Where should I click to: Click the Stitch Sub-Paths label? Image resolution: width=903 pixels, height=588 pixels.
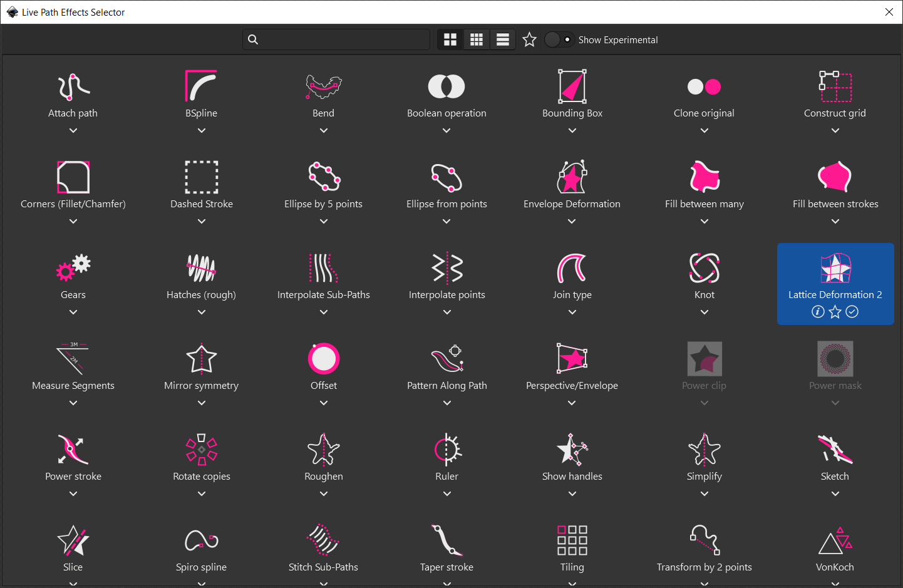tap(323, 567)
